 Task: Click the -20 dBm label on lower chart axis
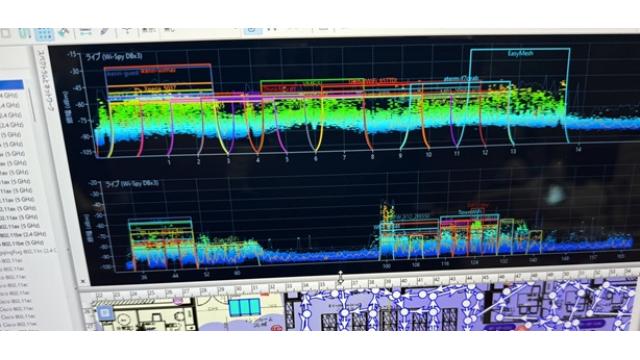coord(94,183)
